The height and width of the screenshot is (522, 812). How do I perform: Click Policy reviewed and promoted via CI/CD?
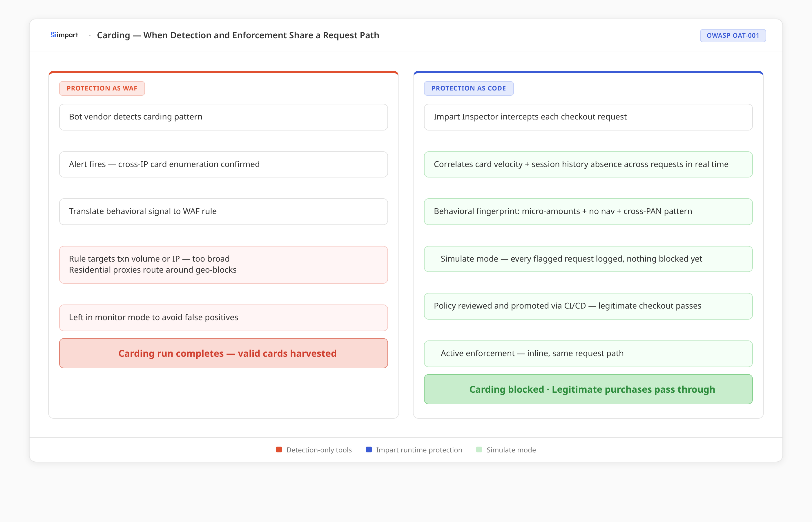(588, 306)
